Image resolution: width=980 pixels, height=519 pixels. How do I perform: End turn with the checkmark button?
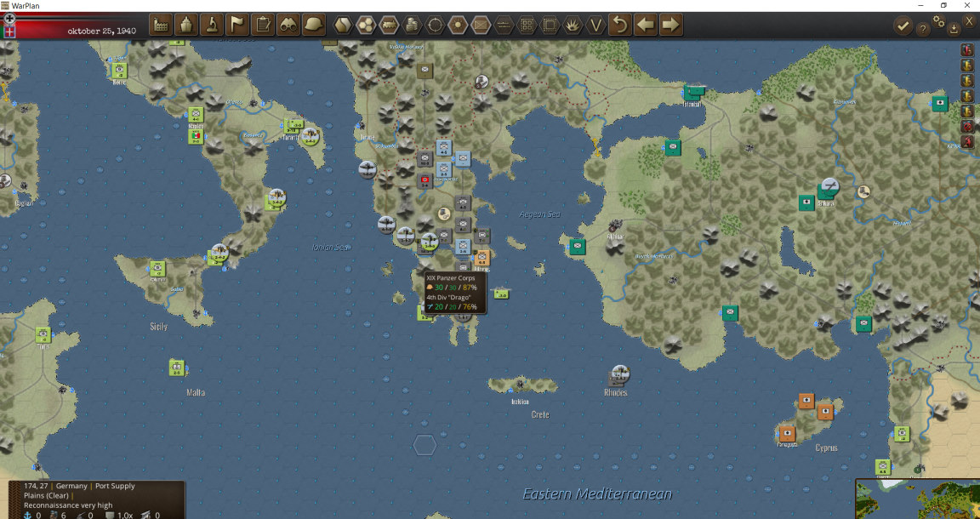point(903,26)
